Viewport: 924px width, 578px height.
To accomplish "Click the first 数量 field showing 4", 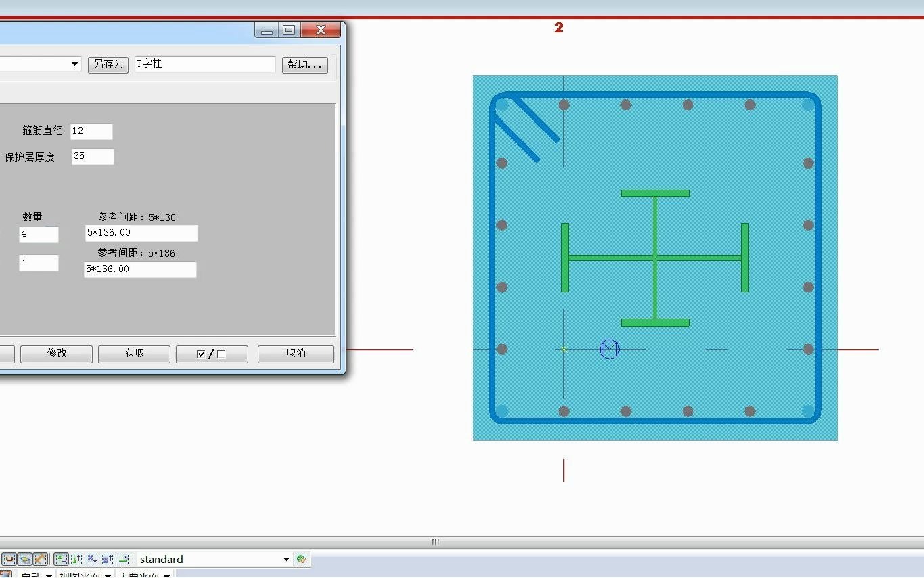I will point(39,235).
